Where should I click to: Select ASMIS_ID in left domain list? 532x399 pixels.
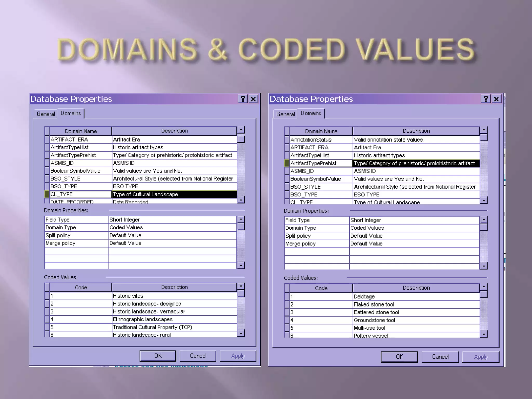point(81,163)
